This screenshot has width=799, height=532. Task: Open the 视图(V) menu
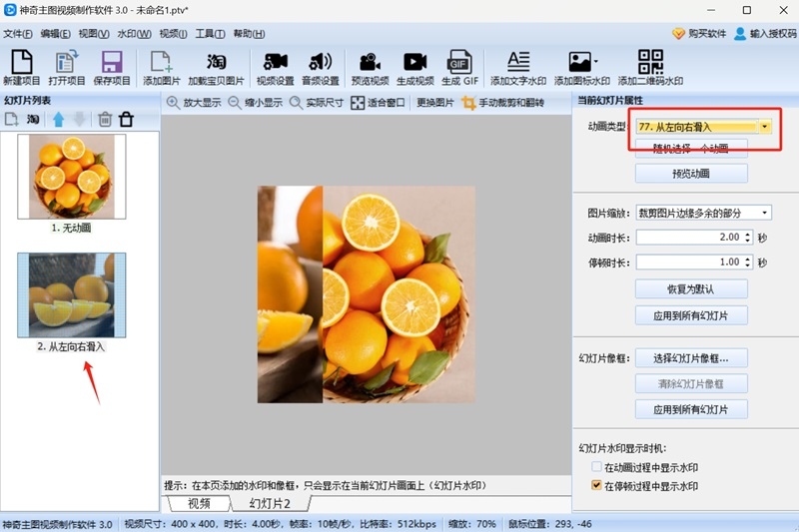click(x=94, y=34)
